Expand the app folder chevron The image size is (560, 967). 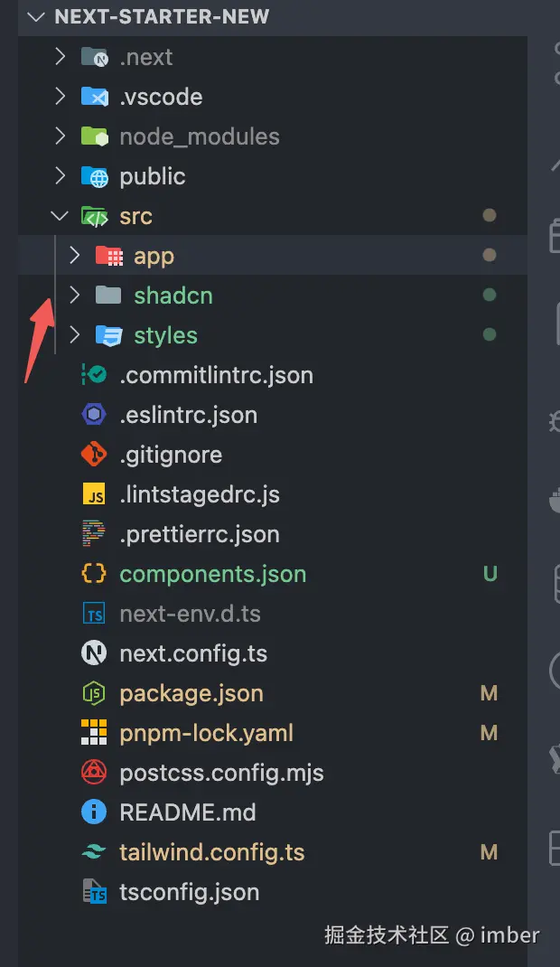tap(75, 256)
